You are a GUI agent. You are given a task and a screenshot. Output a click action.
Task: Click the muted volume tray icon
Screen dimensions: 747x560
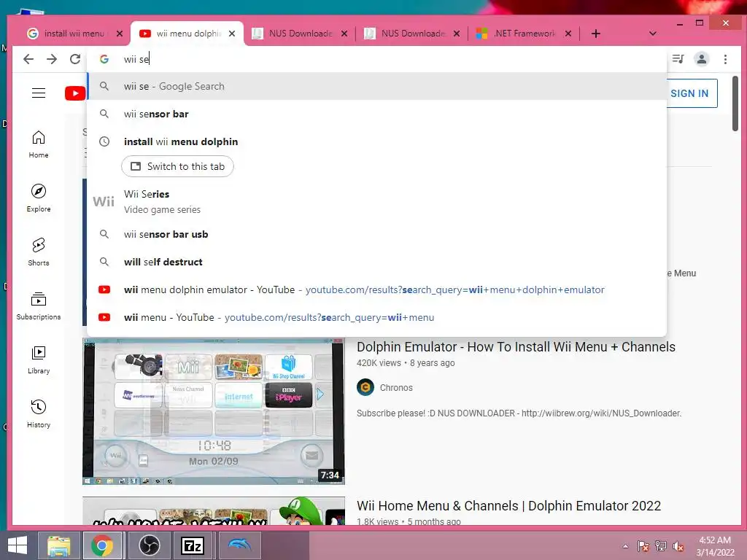678,546
